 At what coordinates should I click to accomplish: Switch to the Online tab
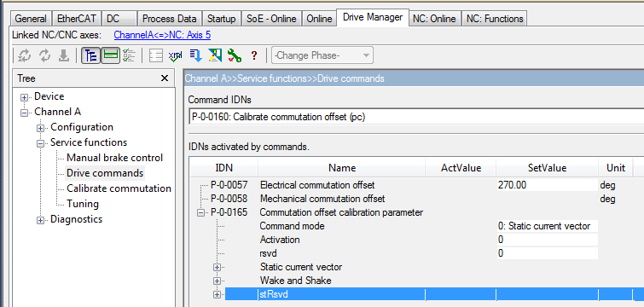click(x=319, y=19)
